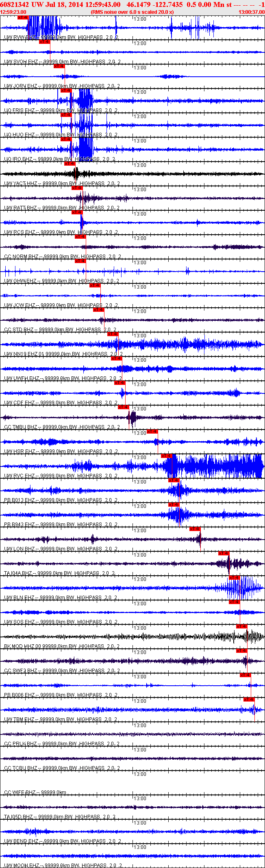The height and width of the screenshot is (868, 265).
Task: Select the red pick flag on the I04A trace
Action: click(224, 553)
